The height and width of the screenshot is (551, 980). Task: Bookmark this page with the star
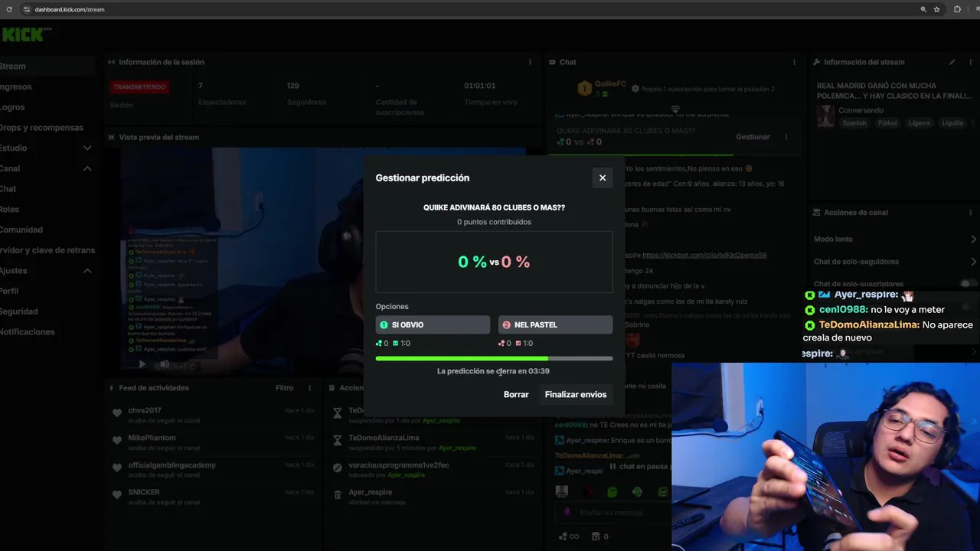coord(936,9)
